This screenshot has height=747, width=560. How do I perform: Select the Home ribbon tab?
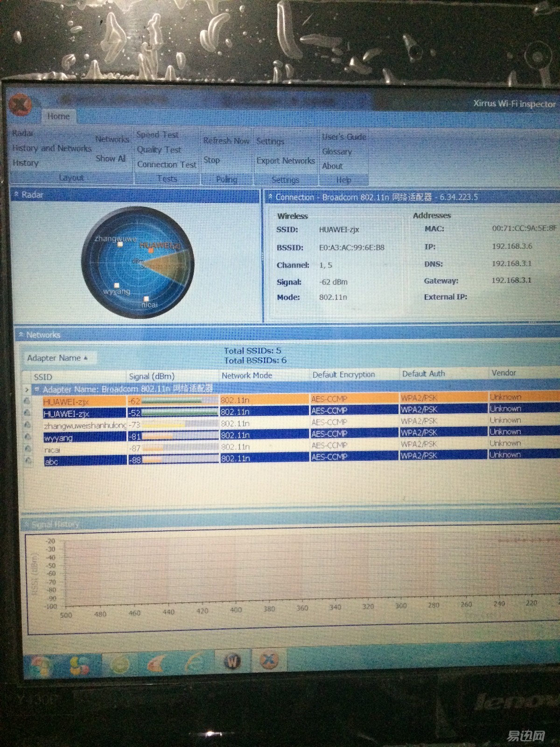58,116
